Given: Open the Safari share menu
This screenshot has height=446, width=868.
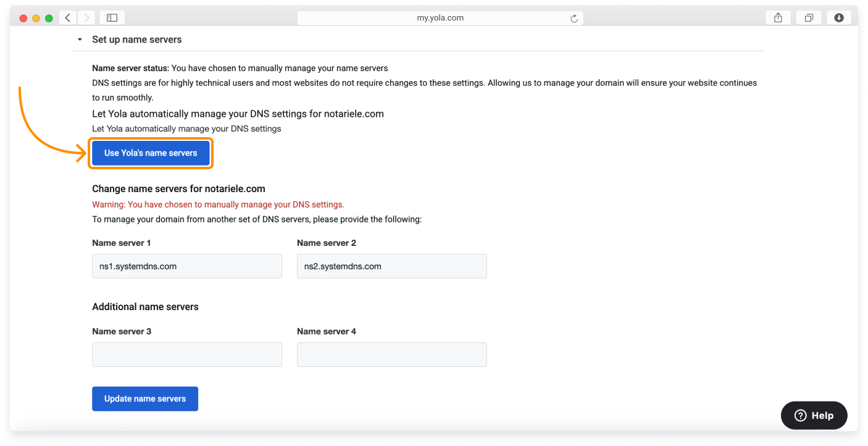Looking at the screenshot, I should point(778,18).
